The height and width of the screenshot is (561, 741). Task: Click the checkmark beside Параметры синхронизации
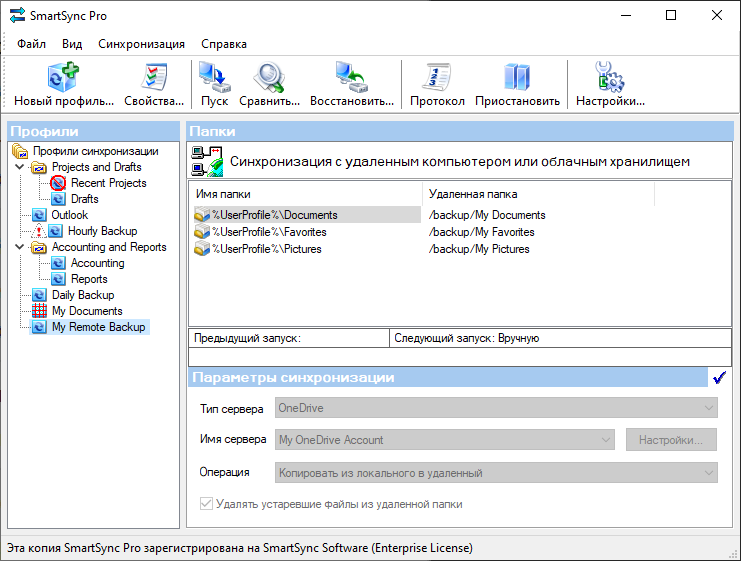tap(718, 378)
